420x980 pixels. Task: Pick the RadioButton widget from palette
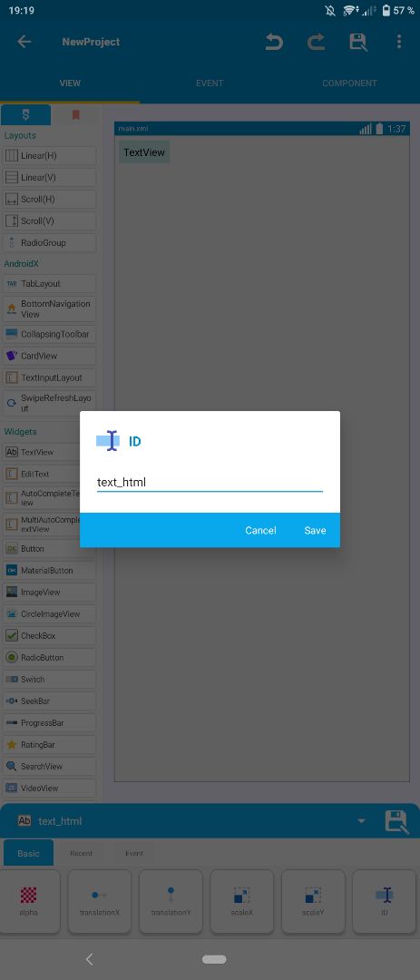49,658
